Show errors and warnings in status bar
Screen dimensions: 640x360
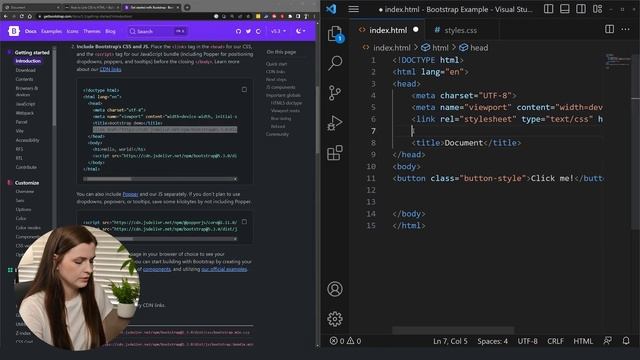[x=345, y=341]
